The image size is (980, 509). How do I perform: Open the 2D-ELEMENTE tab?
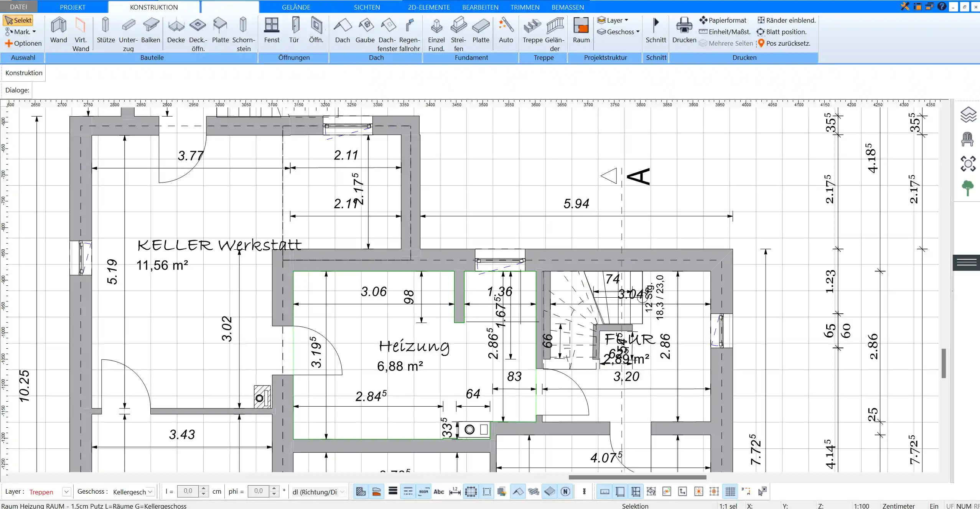pos(429,7)
